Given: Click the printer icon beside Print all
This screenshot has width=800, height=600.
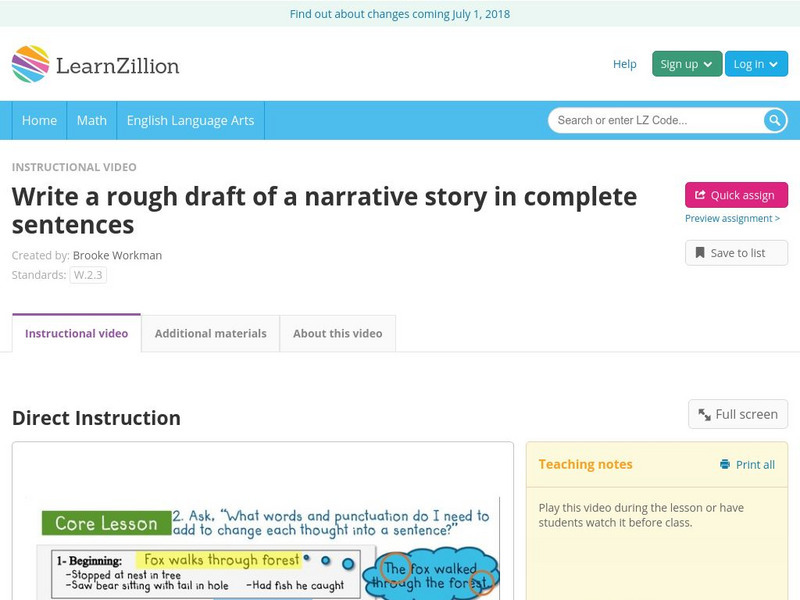Looking at the screenshot, I should [724, 464].
